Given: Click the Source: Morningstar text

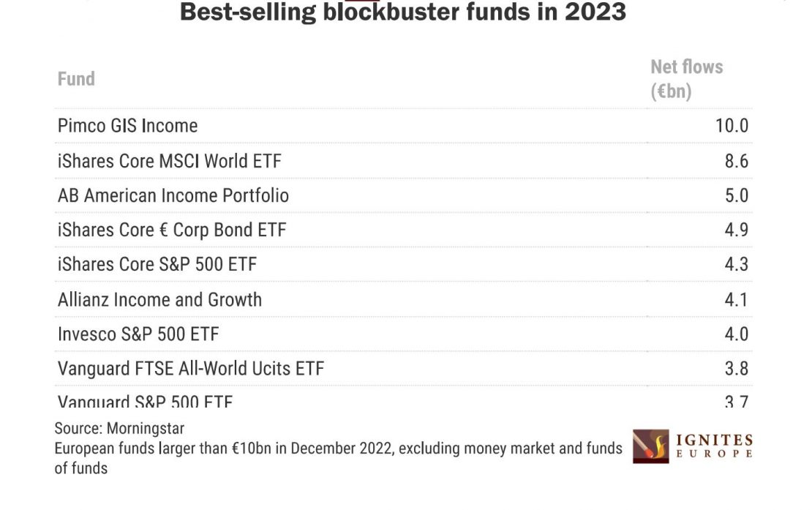Looking at the screenshot, I should pyautogui.click(x=119, y=428).
